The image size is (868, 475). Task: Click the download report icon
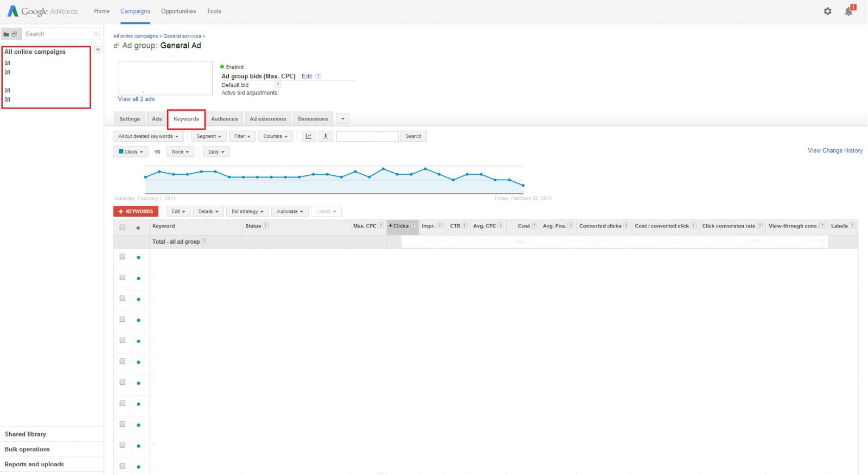coord(325,136)
